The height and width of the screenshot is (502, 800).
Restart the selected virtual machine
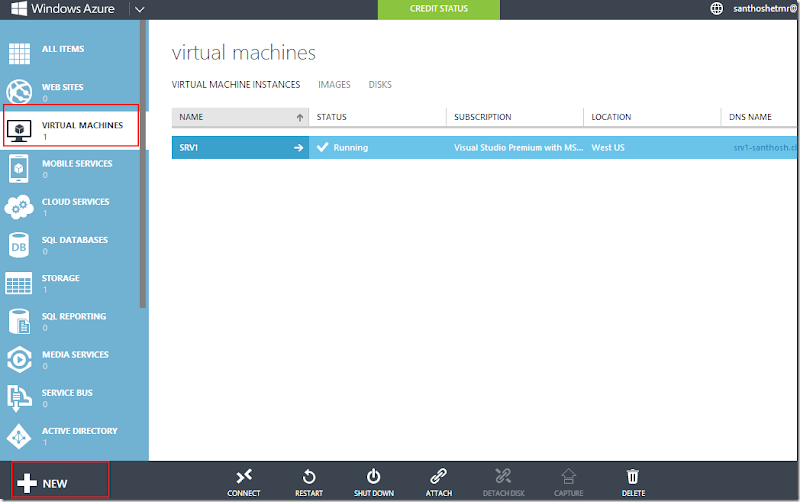309,476
